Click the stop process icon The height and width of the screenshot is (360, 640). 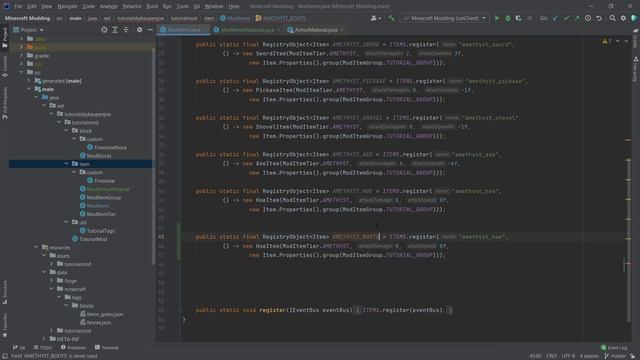point(529,18)
